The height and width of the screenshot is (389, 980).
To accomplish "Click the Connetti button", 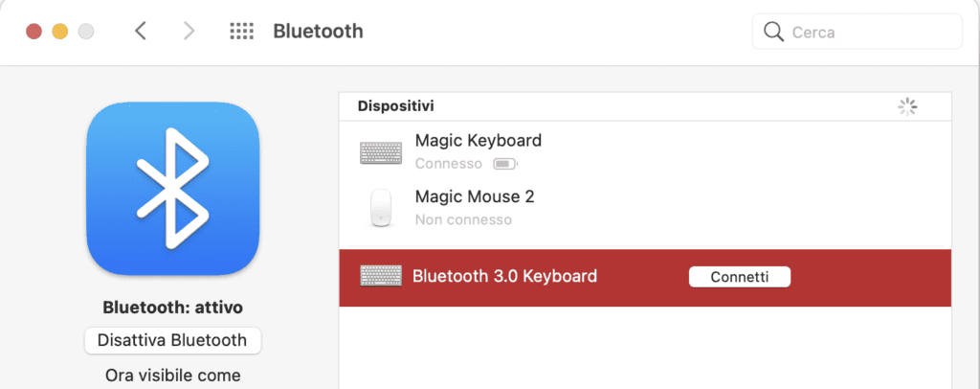I will pyautogui.click(x=740, y=277).
